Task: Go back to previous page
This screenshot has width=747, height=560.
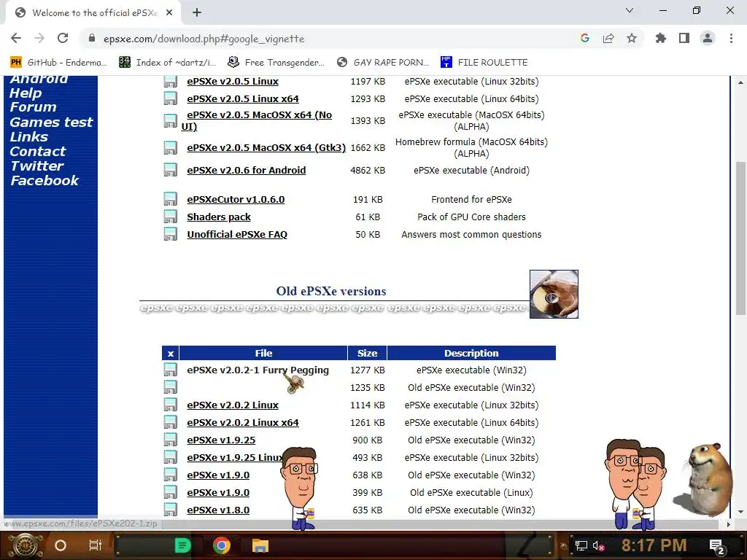Action: (16, 38)
